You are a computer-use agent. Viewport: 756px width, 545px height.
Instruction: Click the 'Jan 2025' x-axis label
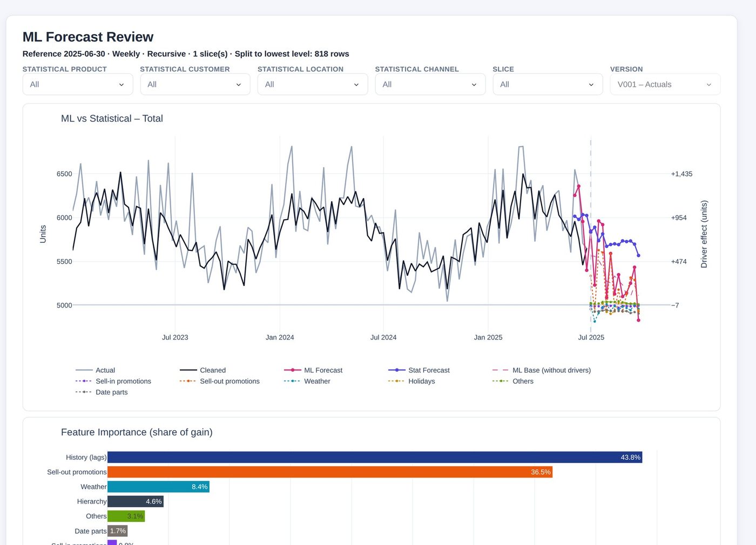(x=488, y=337)
